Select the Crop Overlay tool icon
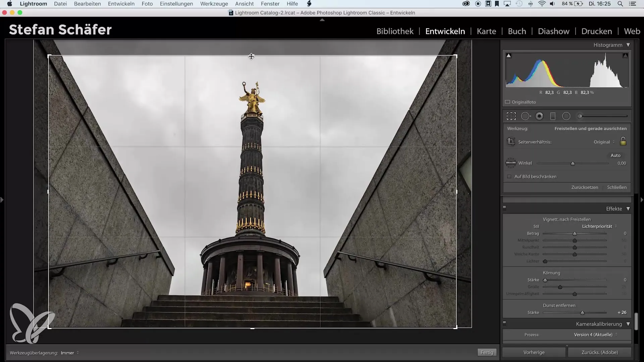Screen dimensions: 644x362 (511, 116)
